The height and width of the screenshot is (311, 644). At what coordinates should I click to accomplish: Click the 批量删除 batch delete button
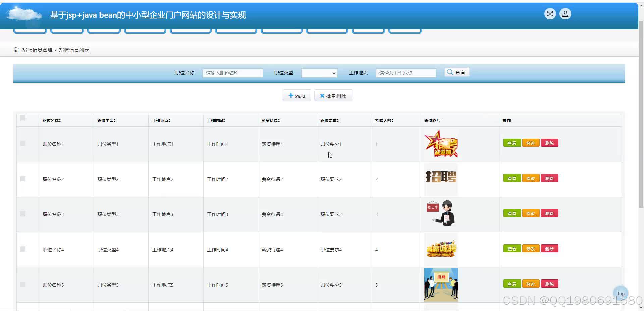click(x=333, y=96)
